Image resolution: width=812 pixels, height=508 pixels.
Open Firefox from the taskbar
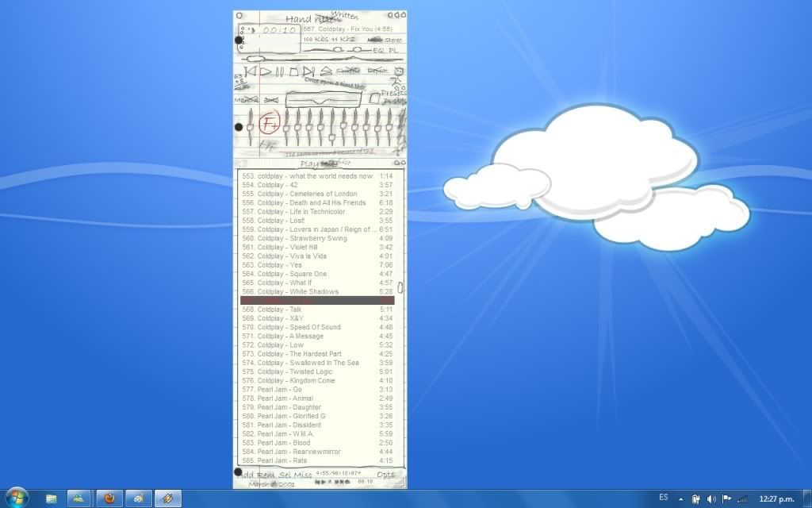click(109, 498)
